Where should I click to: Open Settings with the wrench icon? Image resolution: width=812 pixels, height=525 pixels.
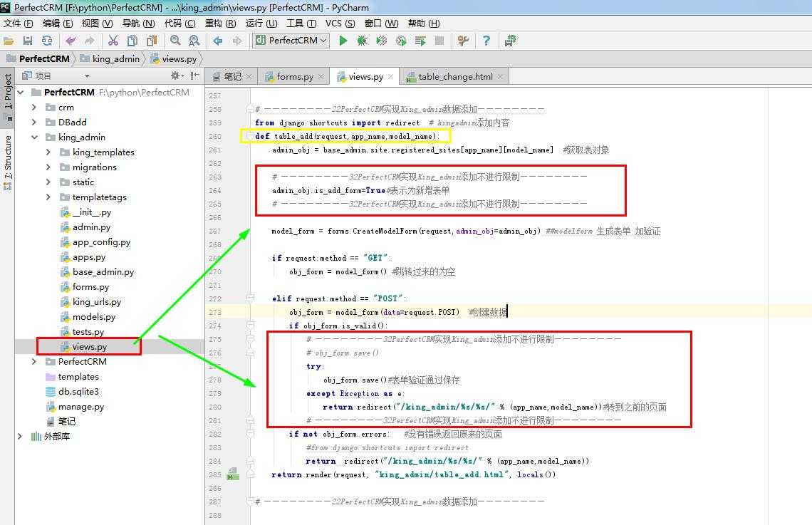[463, 41]
